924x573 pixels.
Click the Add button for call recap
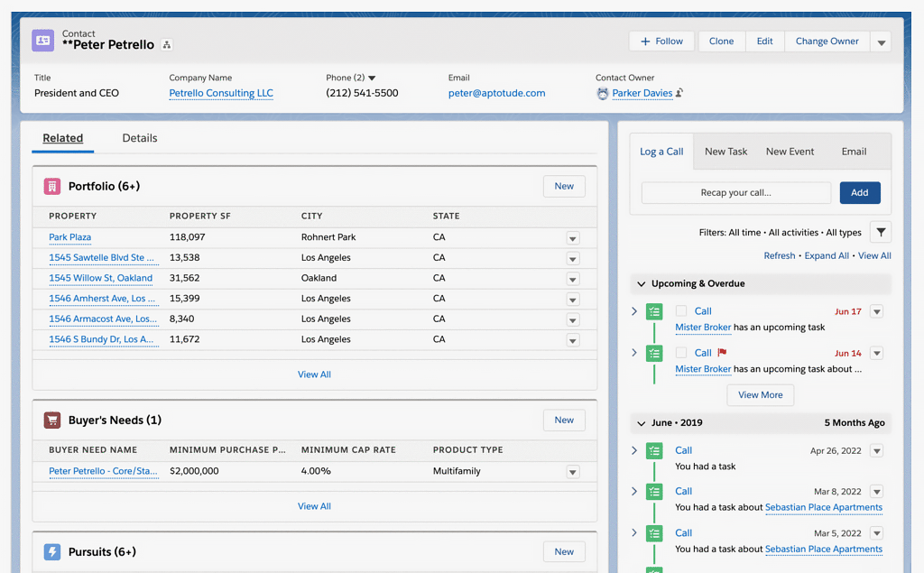(859, 192)
